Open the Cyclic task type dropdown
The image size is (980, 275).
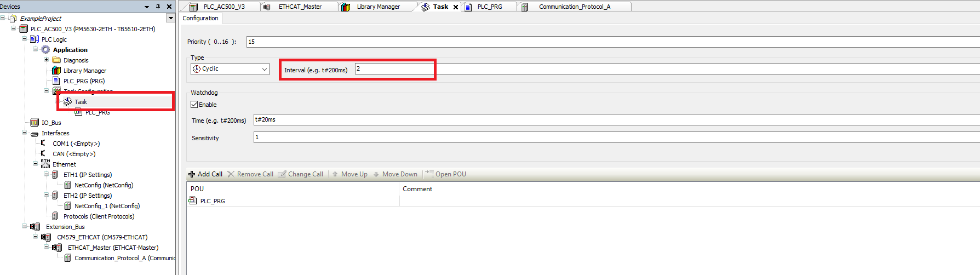point(265,69)
